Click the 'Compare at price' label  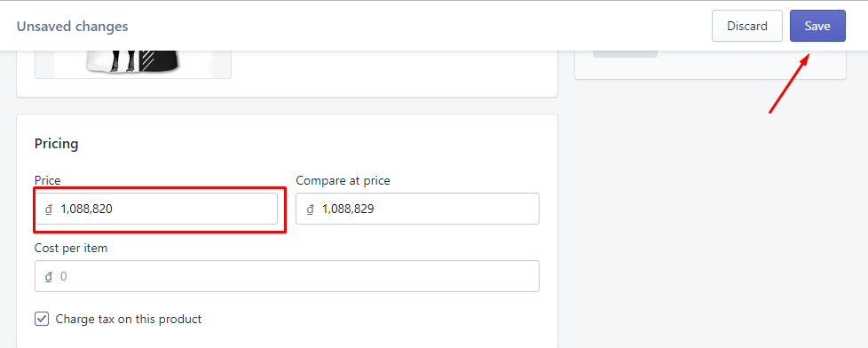343,180
